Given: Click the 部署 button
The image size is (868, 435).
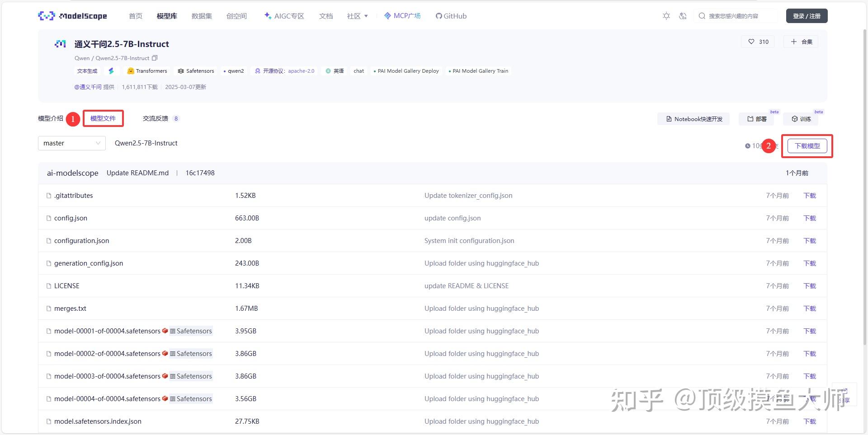Looking at the screenshot, I should [756, 119].
